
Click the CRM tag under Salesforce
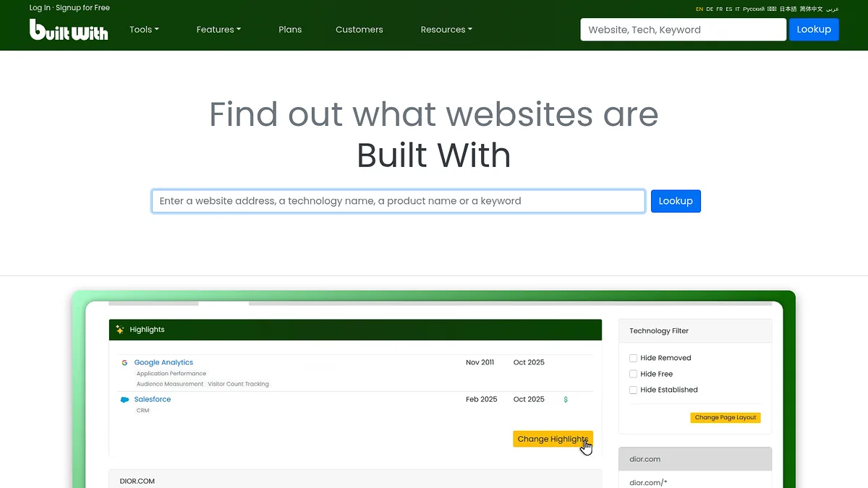[x=142, y=411]
